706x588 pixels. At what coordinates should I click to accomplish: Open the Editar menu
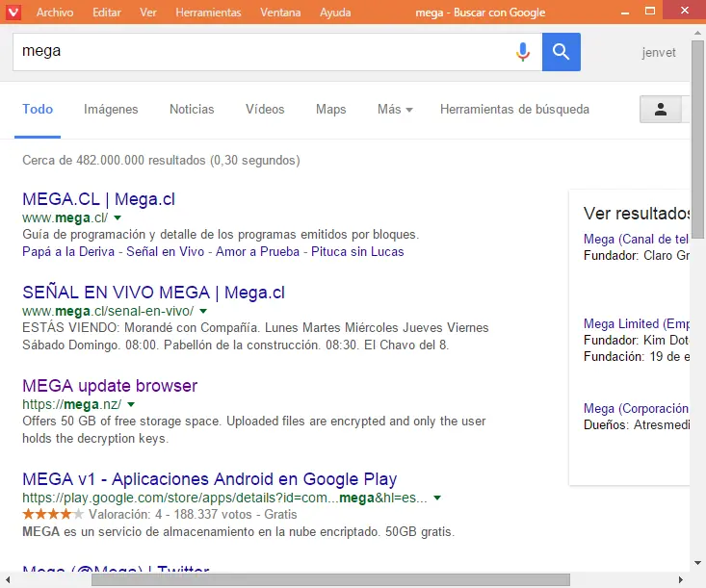107,13
